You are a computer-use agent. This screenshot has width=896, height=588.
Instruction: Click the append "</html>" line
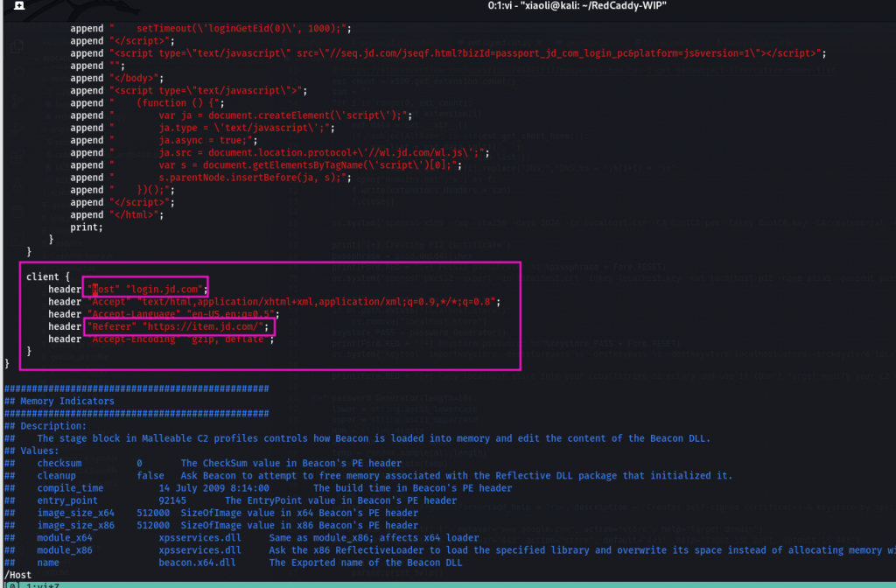point(117,215)
